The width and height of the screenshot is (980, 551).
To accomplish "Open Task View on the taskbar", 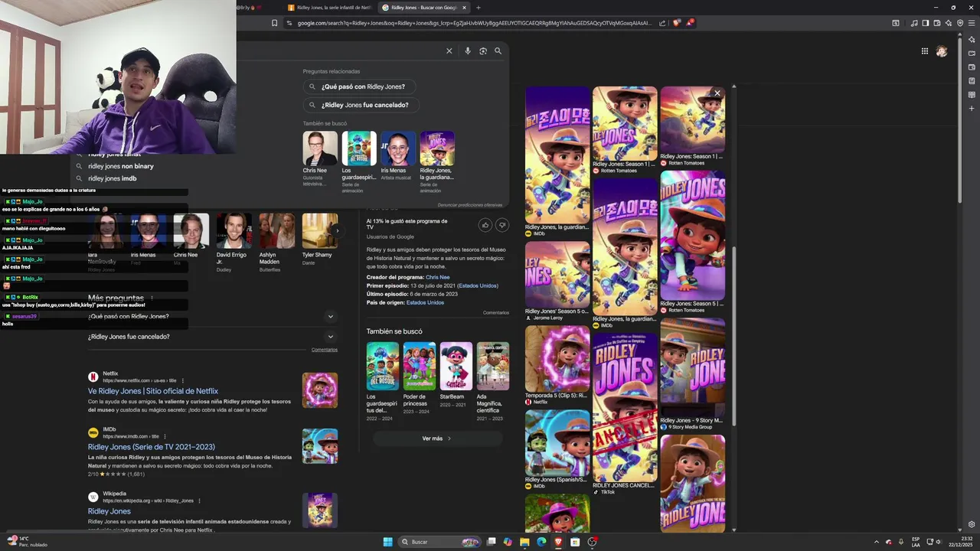I will tap(492, 542).
